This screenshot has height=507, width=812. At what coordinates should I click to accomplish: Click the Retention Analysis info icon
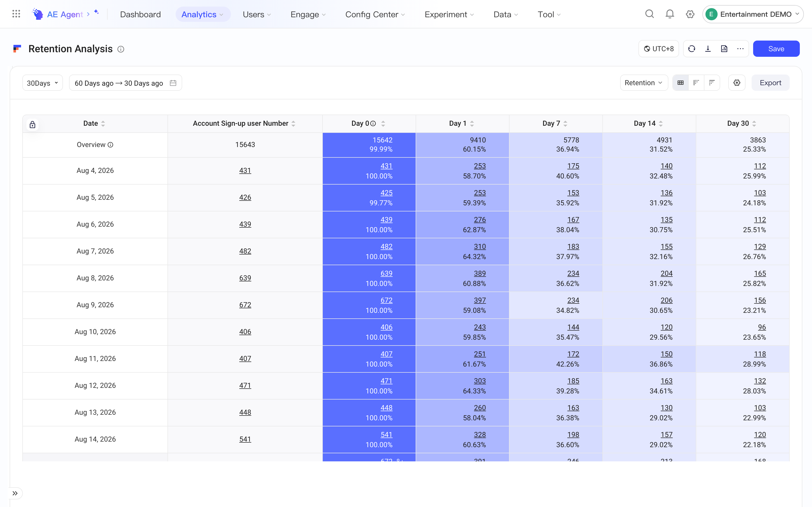click(x=121, y=49)
